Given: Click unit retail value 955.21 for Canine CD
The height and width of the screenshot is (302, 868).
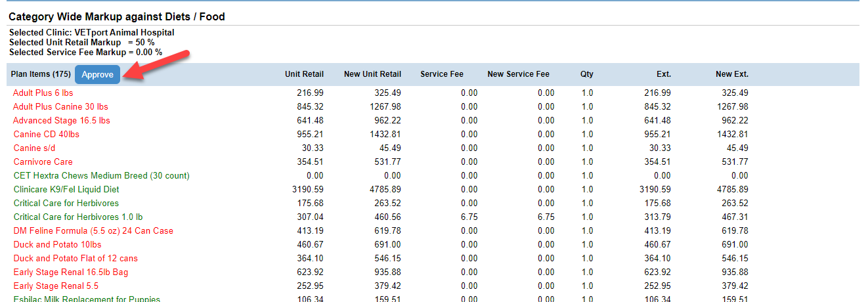Looking at the screenshot, I should 310,135.
